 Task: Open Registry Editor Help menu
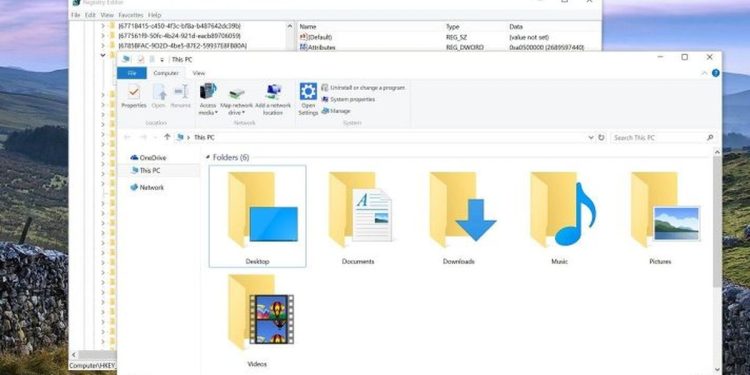(x=154, y=15)
